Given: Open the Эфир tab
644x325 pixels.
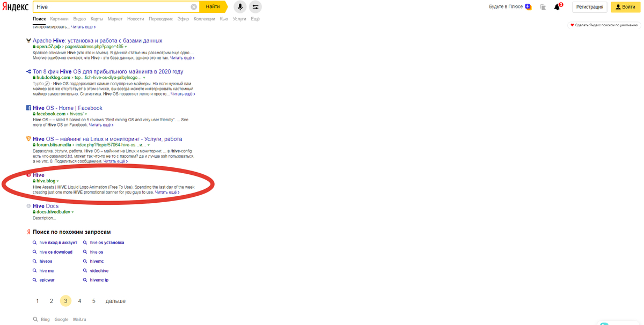Looking at the screenshot, I should pyautogui.click(x=183, y=19).
